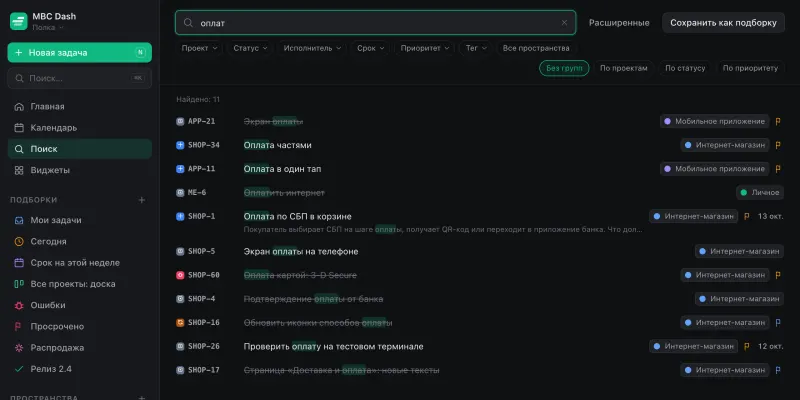Click the main search field containing оплат

376,22
